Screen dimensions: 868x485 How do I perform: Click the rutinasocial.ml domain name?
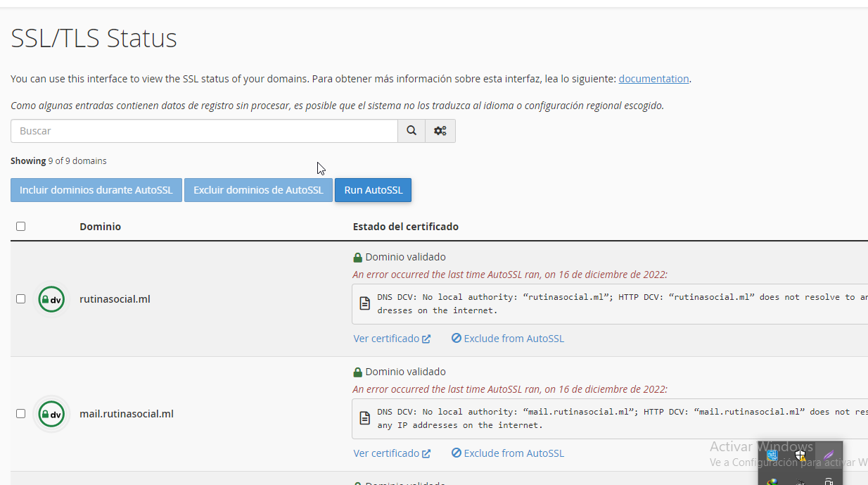tap(115, 299)
